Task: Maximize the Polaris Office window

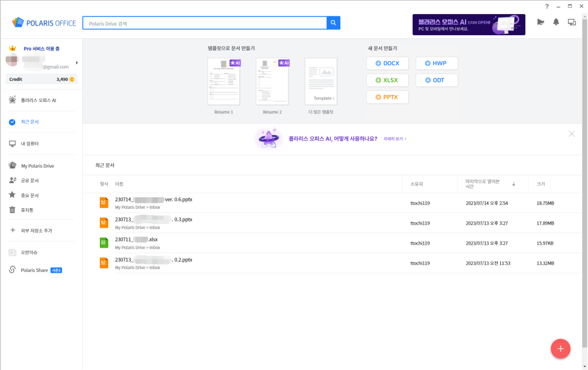Action: tap(570, 6)
